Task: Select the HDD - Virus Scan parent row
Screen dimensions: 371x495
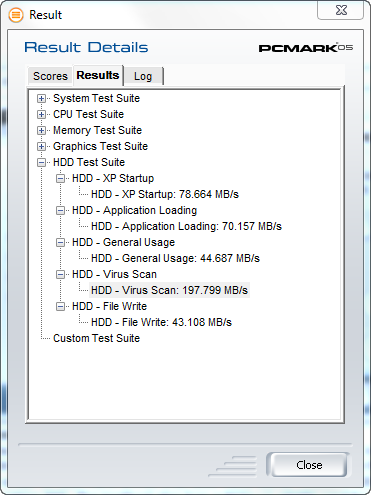Action: 114,274
